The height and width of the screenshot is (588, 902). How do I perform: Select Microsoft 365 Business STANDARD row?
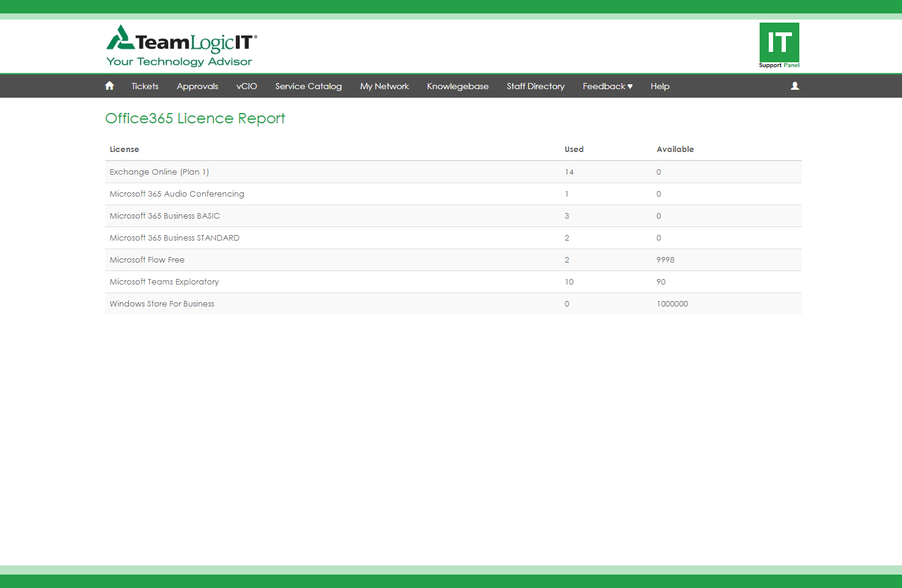(x=453, y=238)
